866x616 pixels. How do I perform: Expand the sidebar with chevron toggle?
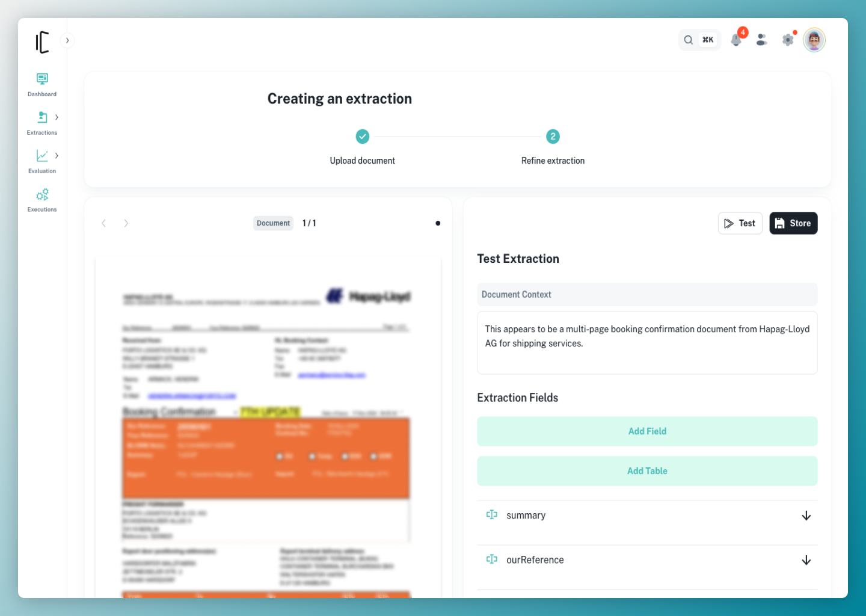pos(67,40)
